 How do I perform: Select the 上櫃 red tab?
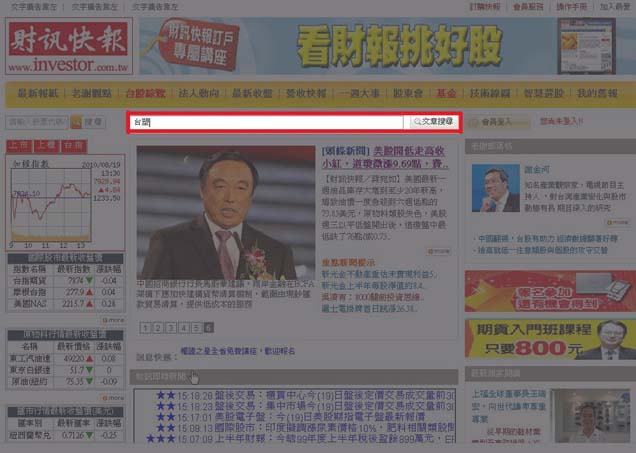click(46, 146)
